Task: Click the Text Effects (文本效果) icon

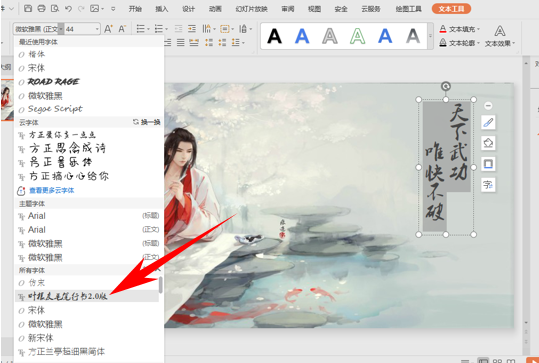Action: tap(500, 31)
